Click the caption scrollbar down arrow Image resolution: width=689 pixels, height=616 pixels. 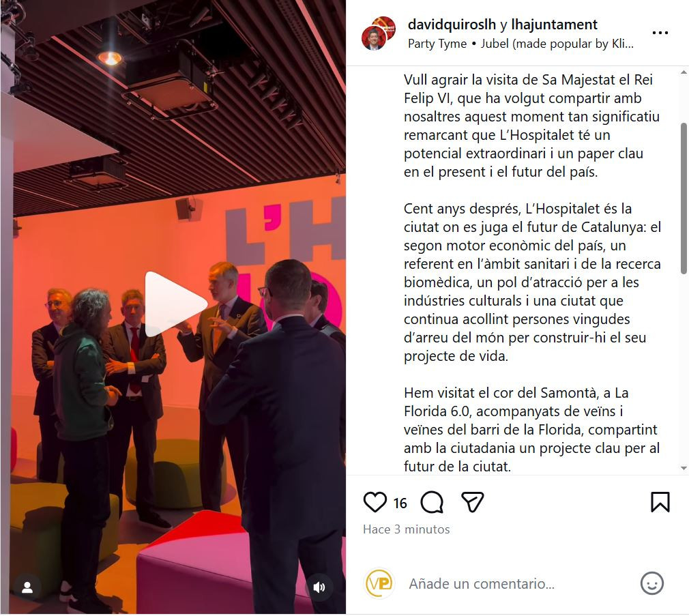tap(684, 469)
